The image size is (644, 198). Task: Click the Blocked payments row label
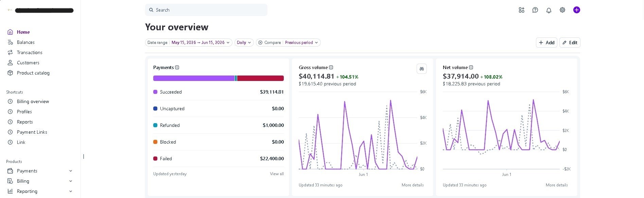168,142
